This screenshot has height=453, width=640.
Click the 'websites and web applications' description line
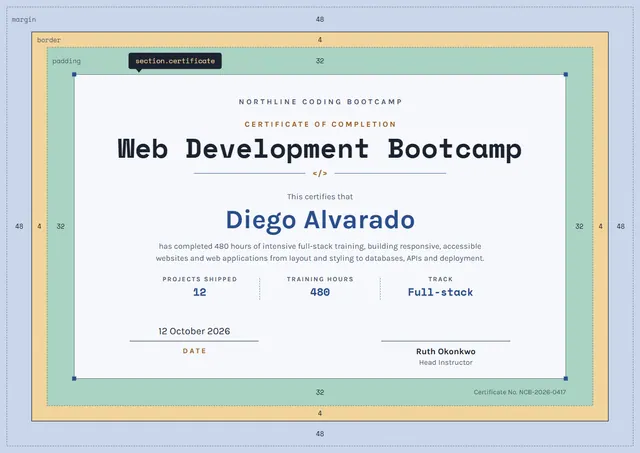click(320, 258)
